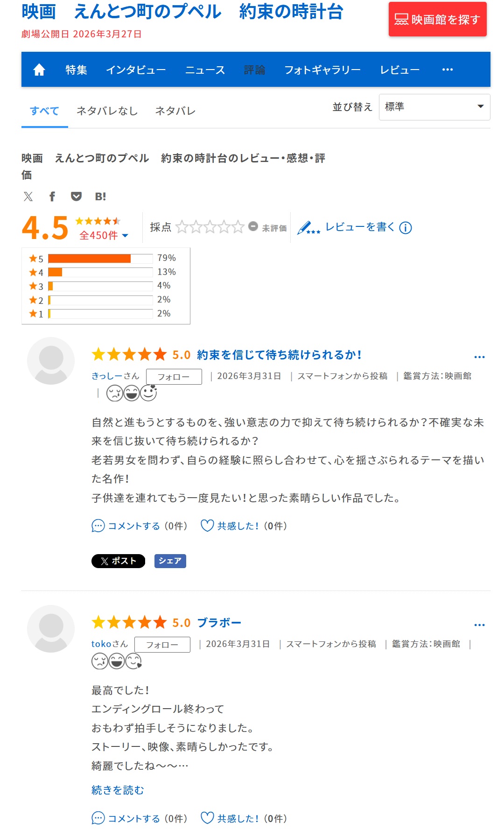Toggle 共感した heart on toko's review
This screenshot has width=504, height=837.
click(x=207, y=818)
